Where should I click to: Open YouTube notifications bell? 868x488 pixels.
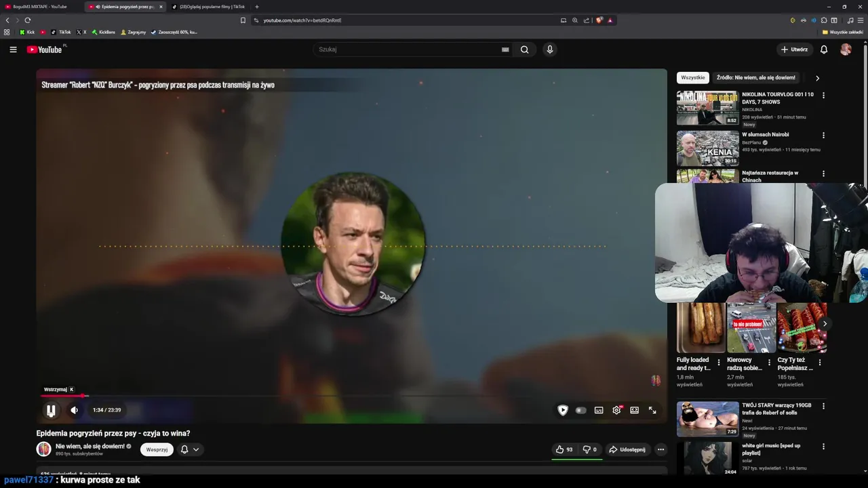pos(824,49)
